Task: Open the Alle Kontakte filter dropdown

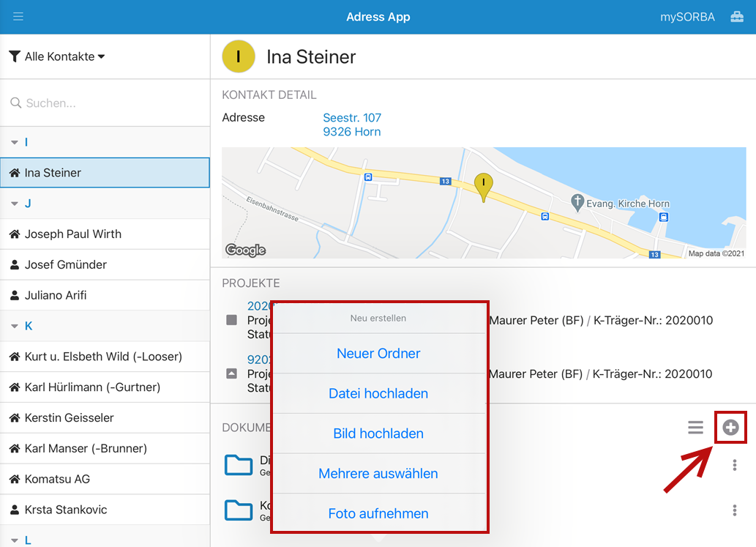Action: [x=57, y=56]
